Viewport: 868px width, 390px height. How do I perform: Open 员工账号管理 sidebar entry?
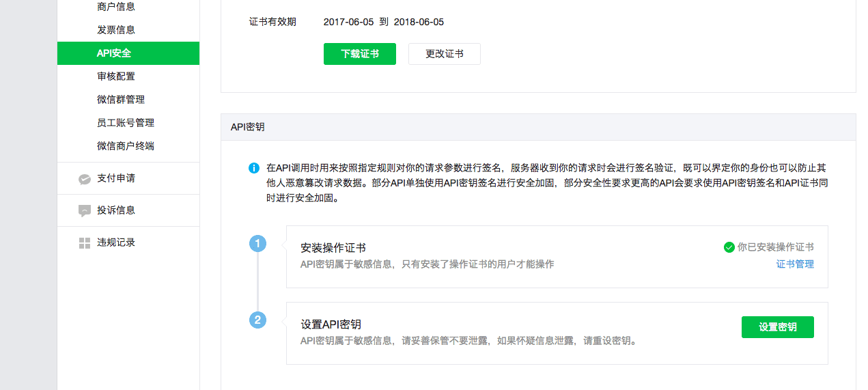coord(128,123)
